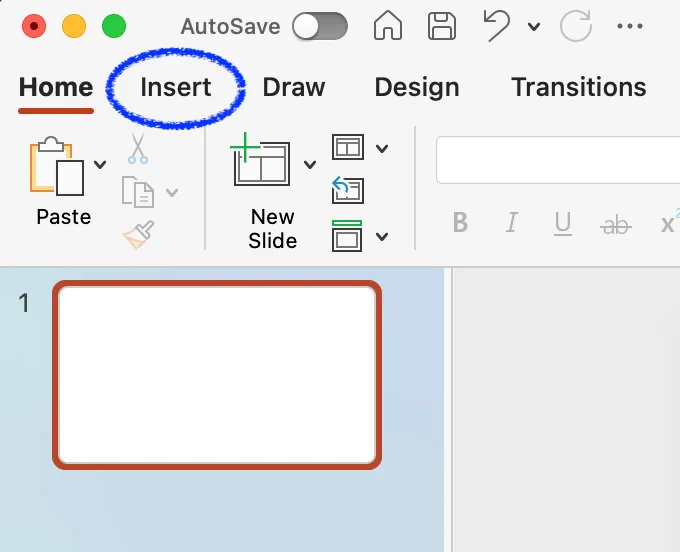Viewport: 680px width, 552px height.
Task: Open the Transitions tab
Action: tap(579, 87)
